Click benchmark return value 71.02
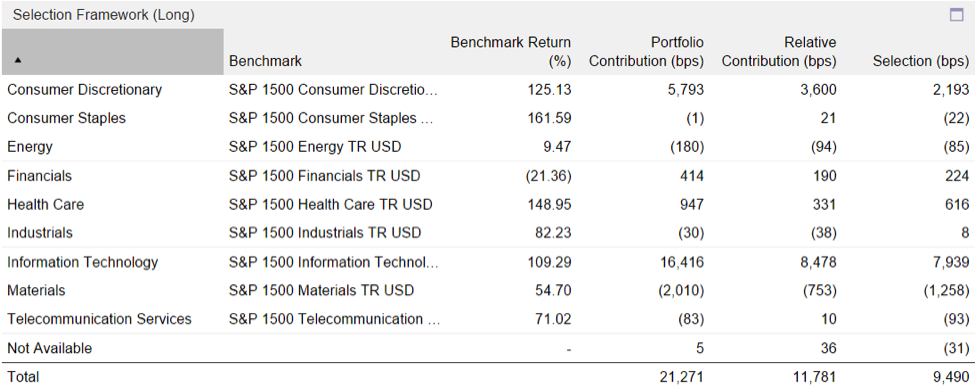Screen dimensions: 975x389 [x=552, y=319]
